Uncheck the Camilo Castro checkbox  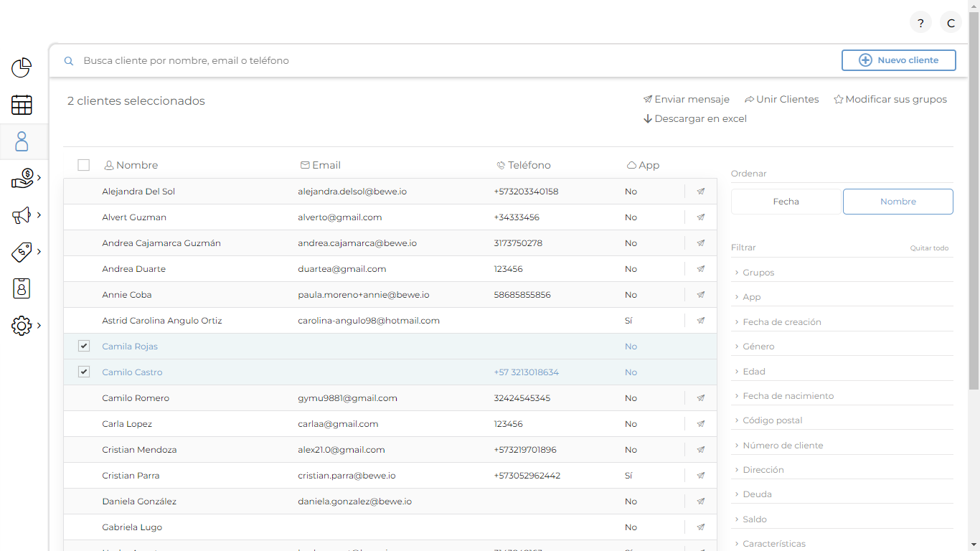point(84,372)
